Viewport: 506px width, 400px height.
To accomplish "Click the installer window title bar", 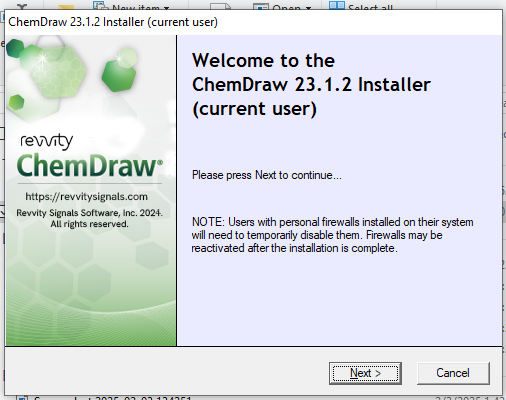I will tap(253, 22).
